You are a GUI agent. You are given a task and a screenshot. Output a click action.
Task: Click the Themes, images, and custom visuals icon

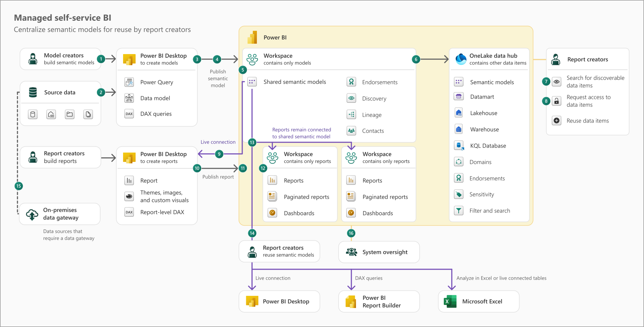[129, 196]
